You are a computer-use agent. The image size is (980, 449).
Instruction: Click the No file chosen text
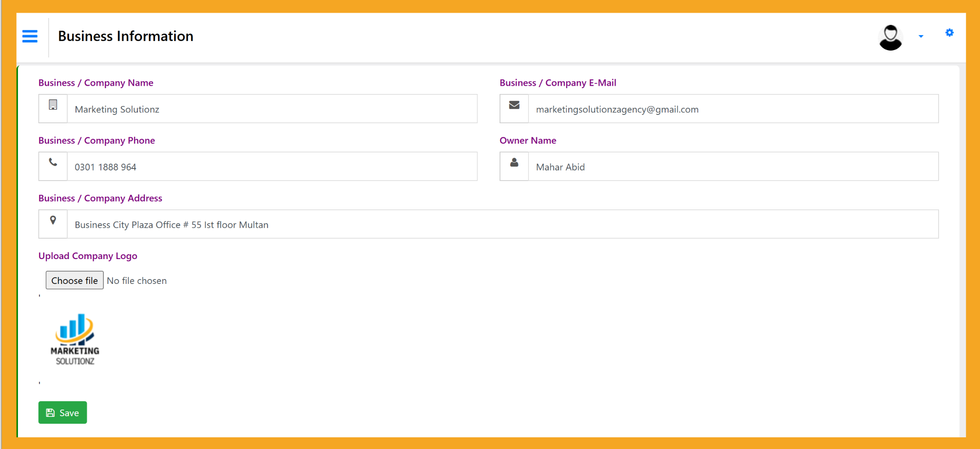(137, 281)
